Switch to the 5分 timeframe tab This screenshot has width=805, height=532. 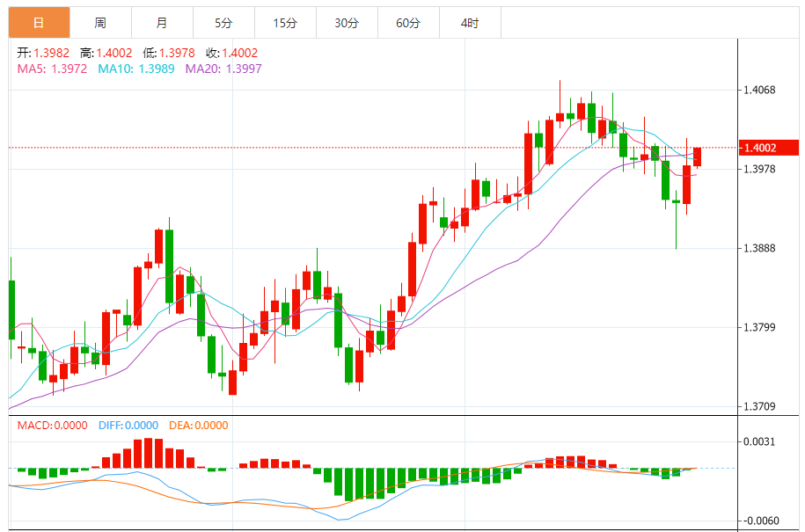point(223,23)
